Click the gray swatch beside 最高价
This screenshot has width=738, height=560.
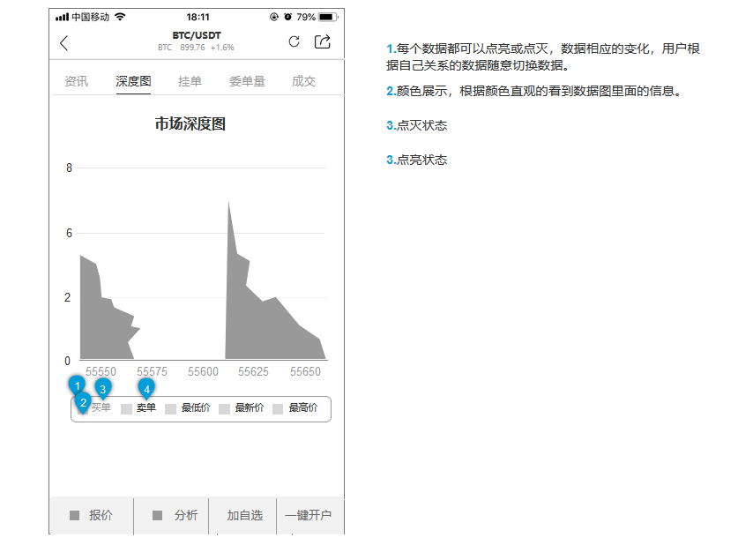(x=278, y=409)
